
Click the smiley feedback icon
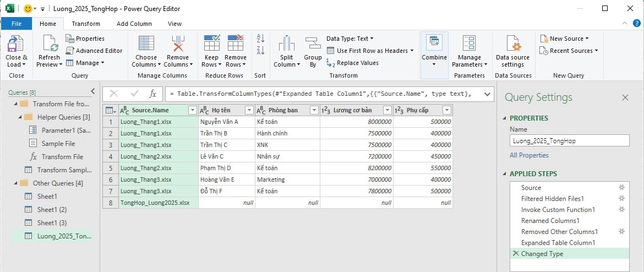tap(28, 9)
